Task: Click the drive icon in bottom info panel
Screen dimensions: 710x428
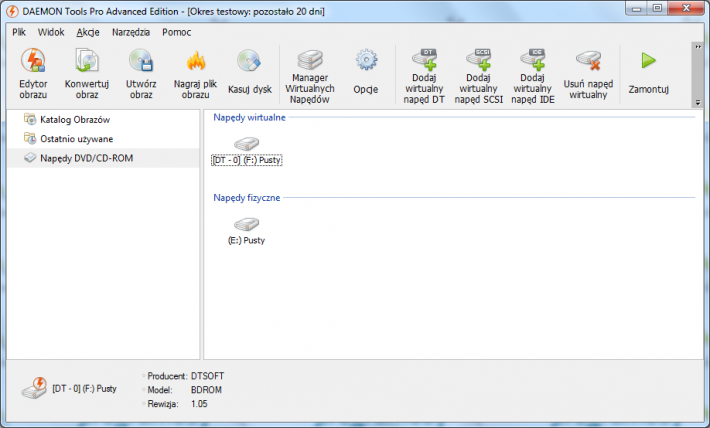Action: [x=34, y=389]
